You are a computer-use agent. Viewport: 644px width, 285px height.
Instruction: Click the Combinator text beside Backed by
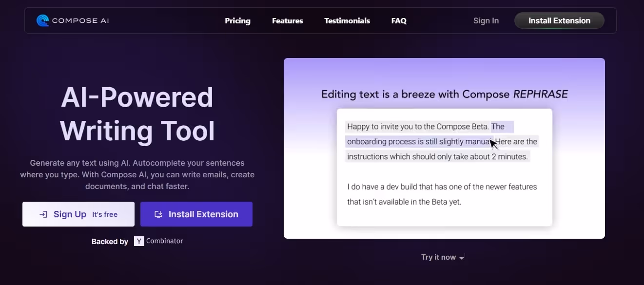(x=165, y=241)
